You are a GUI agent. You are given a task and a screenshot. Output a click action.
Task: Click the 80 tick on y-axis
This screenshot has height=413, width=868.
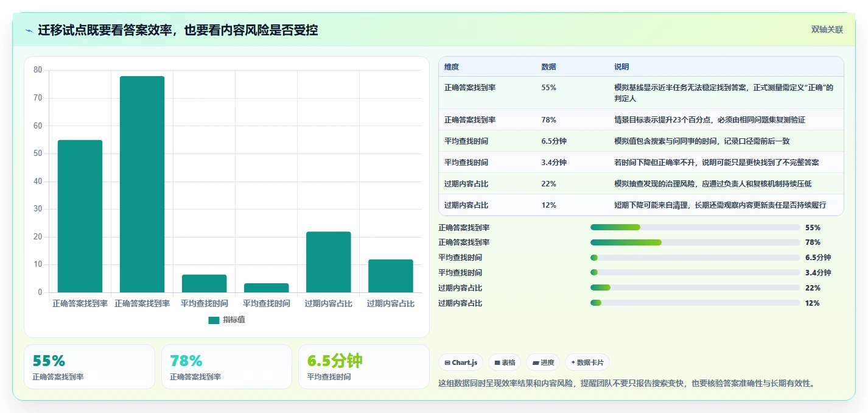tap(38, 70)
